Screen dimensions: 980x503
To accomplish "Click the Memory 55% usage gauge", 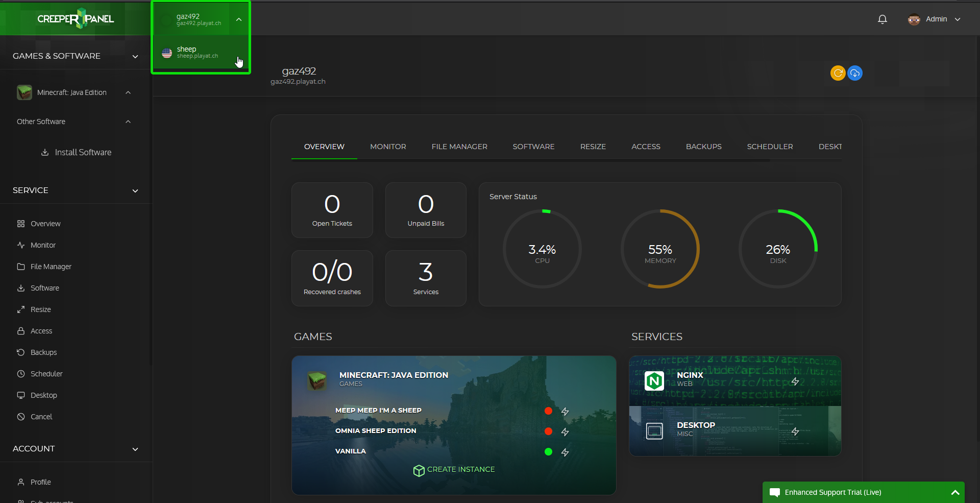I will 660,249.
